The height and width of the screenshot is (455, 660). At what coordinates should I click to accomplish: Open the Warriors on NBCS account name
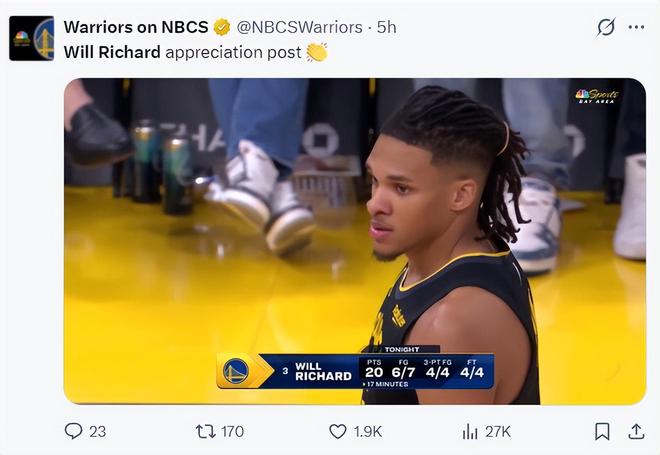[x=136, y=27]
